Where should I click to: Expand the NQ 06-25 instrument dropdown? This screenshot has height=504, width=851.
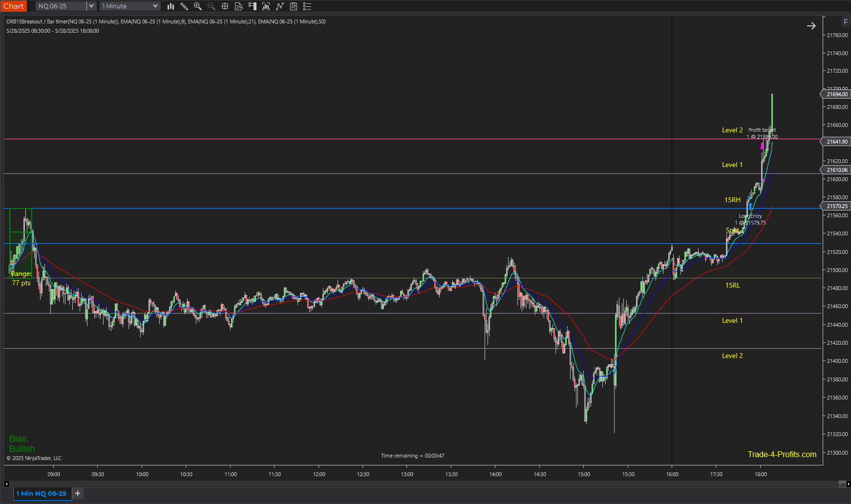click(x=91, y=6)
